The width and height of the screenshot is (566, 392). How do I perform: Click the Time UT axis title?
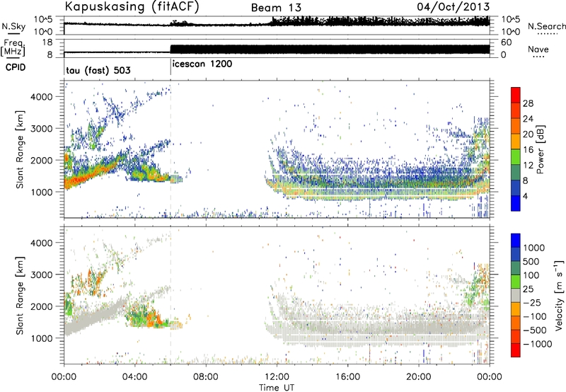coord(277,387)
